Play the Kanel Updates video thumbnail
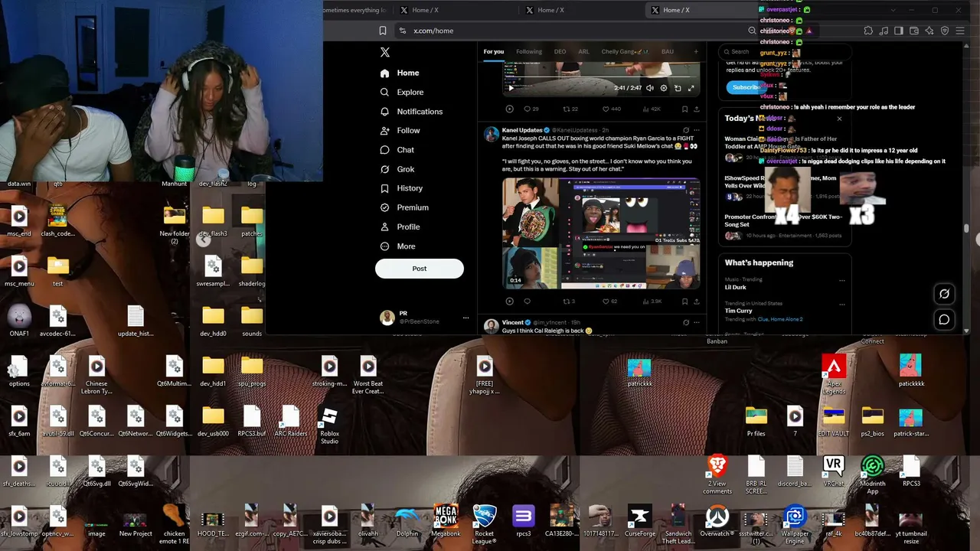The image size is (980, 551). 601,233
